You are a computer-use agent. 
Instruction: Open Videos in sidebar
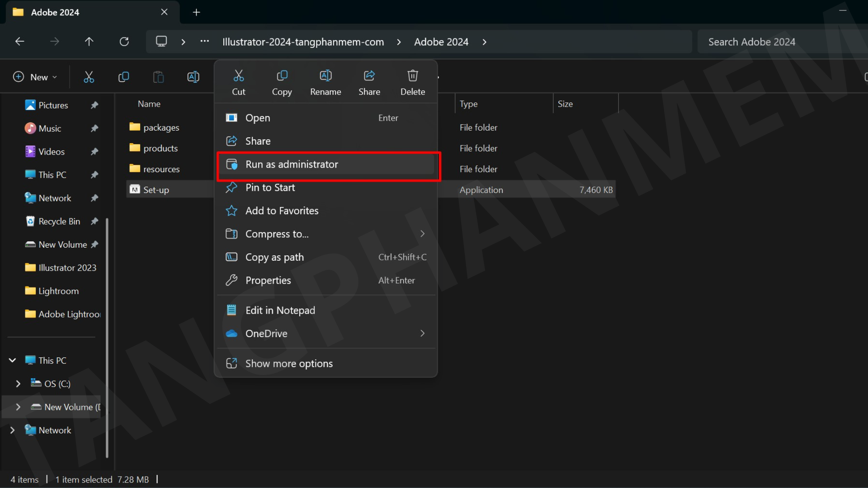tap(52, 152)
